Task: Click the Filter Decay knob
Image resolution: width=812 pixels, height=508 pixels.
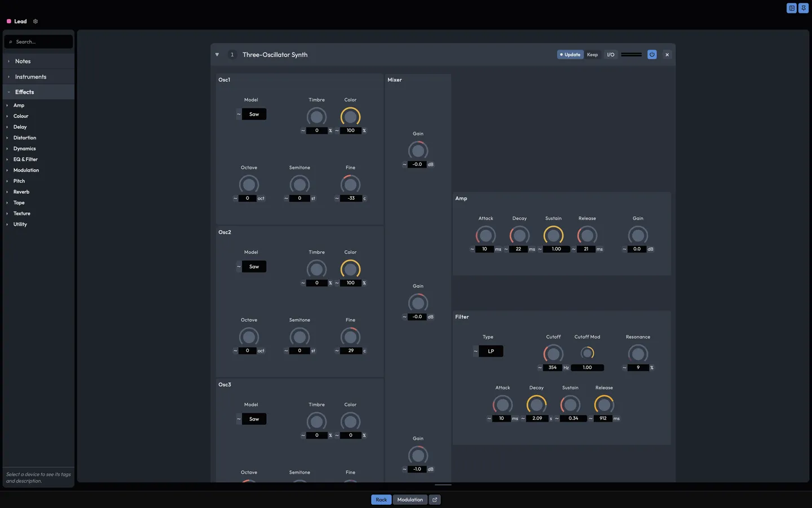Action: click(x=536, y=405)
